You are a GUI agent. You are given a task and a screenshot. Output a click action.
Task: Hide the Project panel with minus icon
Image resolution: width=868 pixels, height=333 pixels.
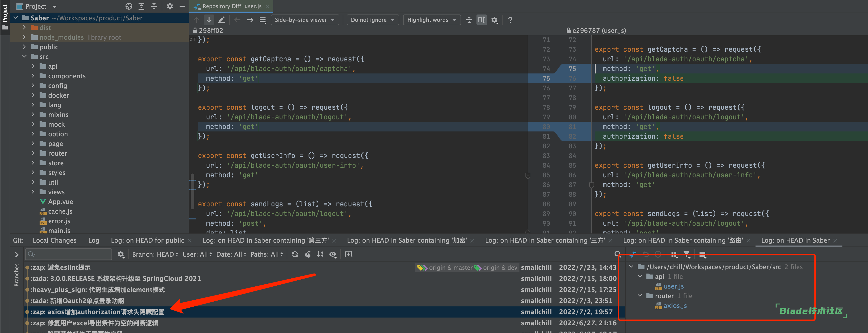click(x=182, y=6)
